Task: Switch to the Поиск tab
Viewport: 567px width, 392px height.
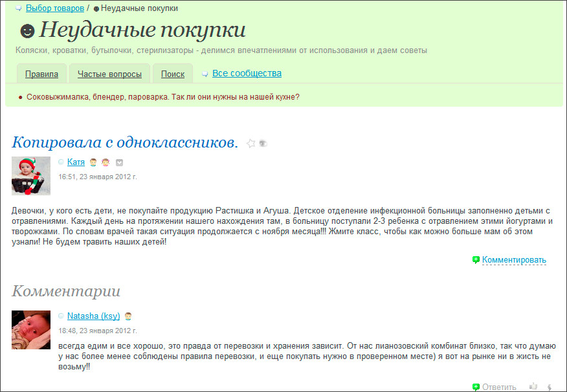Action: click(x=173, y=74)
